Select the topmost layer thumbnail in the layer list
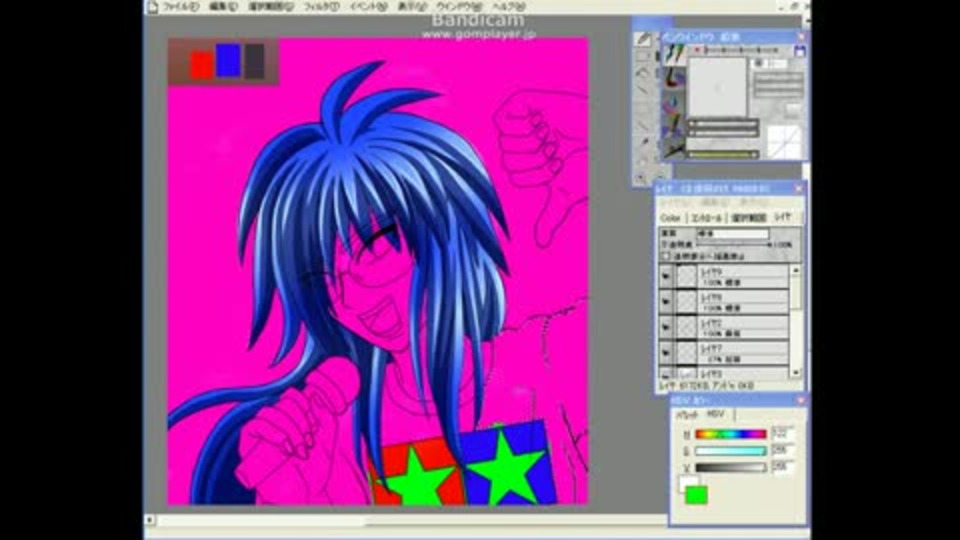Image resolution: width=960 pixels, height=540 pixels. point(686,277)
